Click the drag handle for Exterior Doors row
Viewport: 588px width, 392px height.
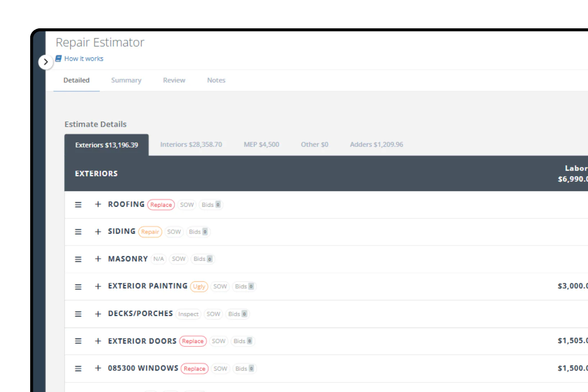pyautogui.click(x=78, y=341)
